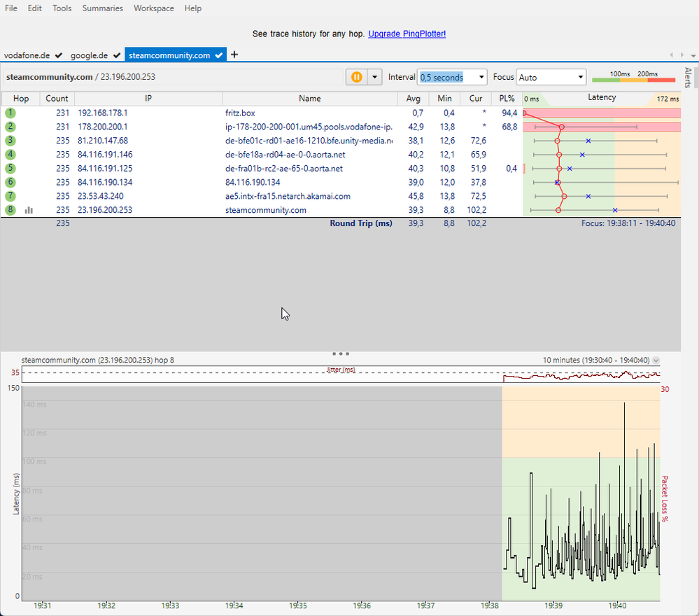
Task: Open the File menu
Action: point(11,8)
